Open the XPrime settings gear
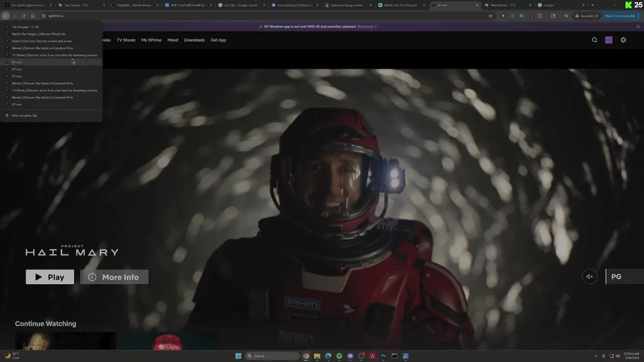 pos(623,40)
